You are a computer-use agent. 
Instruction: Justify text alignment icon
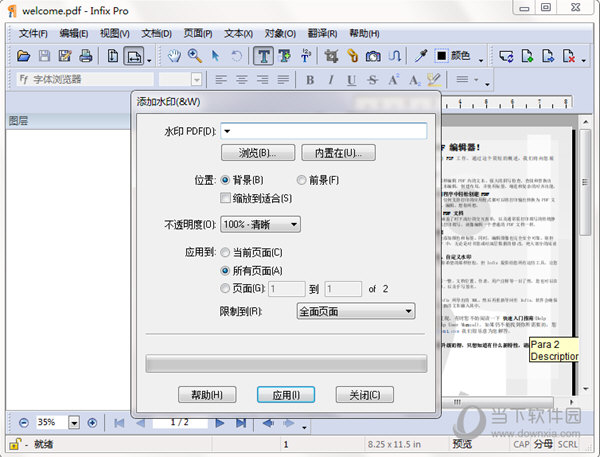pos(283,80)
